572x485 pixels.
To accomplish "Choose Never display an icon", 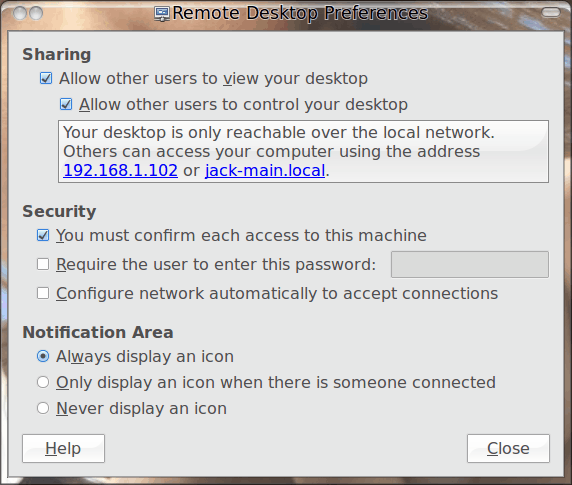I will [x=43, y=408].
